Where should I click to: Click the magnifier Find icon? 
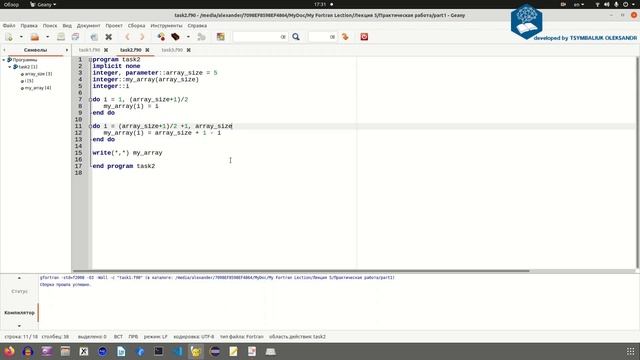coord(296,37)
